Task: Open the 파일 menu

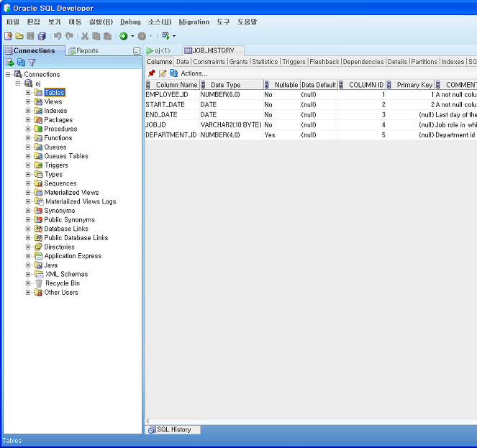Action: (12, 22)
